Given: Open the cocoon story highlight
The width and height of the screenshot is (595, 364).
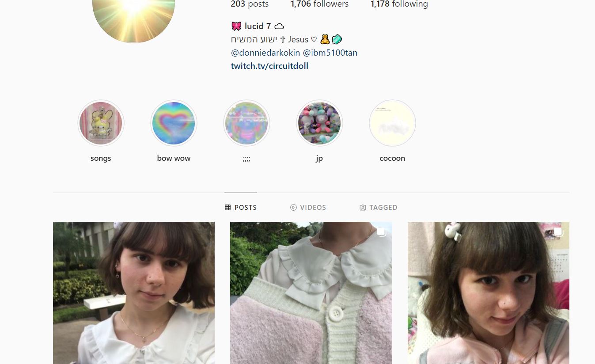Looking at the screenshot, I should coord(392,123).
